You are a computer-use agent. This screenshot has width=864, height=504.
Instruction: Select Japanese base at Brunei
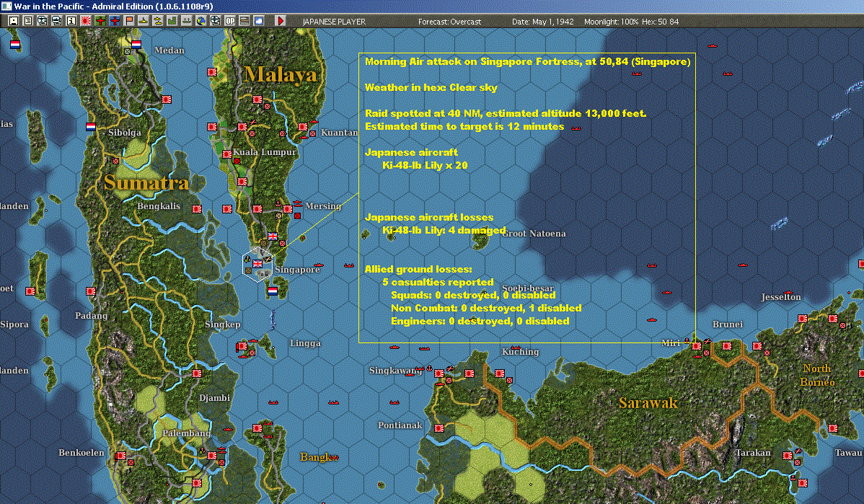coord(727,346)
